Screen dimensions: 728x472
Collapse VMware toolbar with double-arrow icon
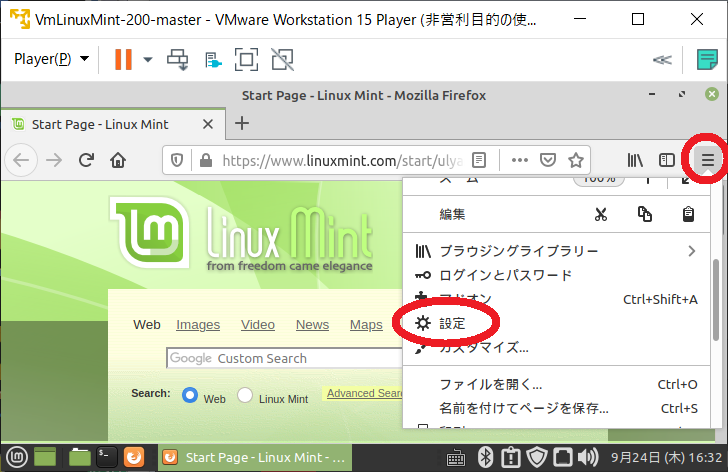(x=662, y=59)
